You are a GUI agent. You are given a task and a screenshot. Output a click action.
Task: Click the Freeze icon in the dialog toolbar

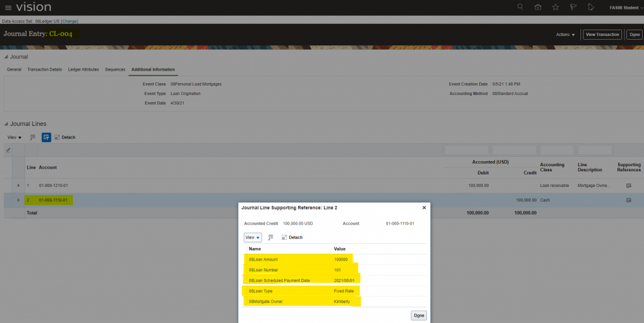pos(270,237)
